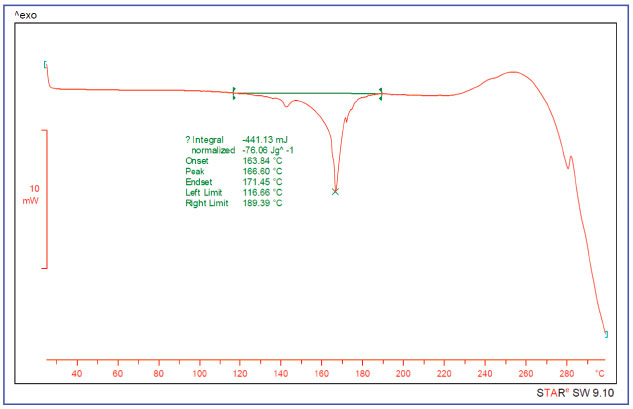This screenshot has width=633, height=409.
Task: Click the cyan curve end bracket
Action: pos(605,334)
